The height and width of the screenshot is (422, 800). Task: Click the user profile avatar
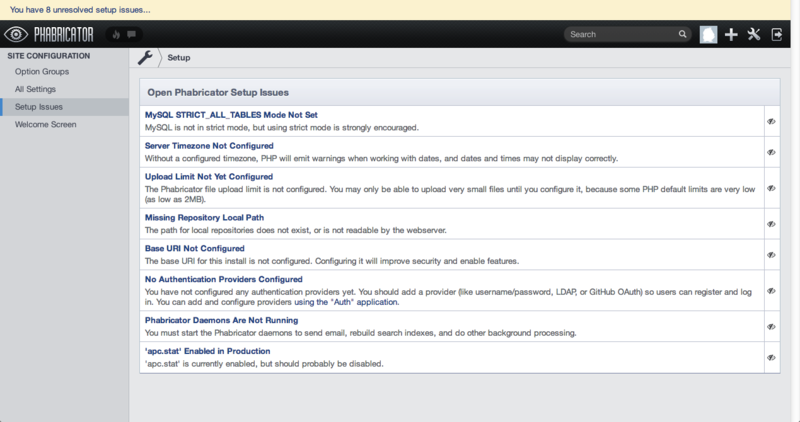[x=708, y=34]
